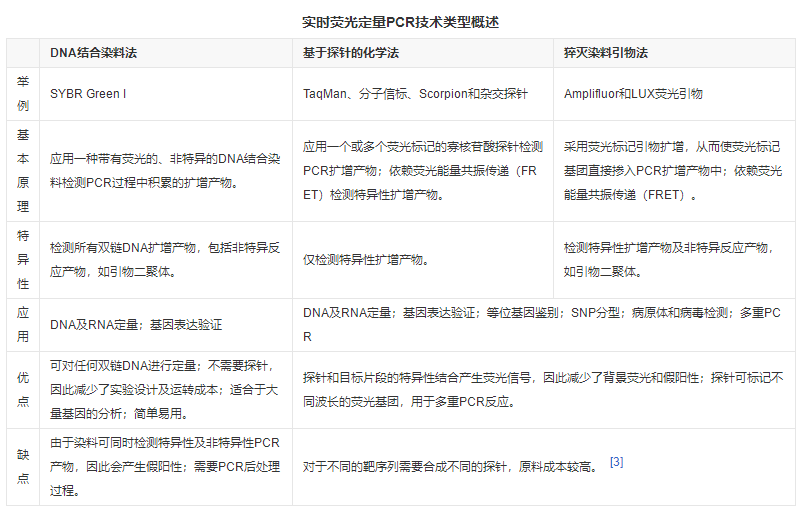This screenshot has width=798, height=511.
Task: Click the 优点 row header
Action: [23, 388]
